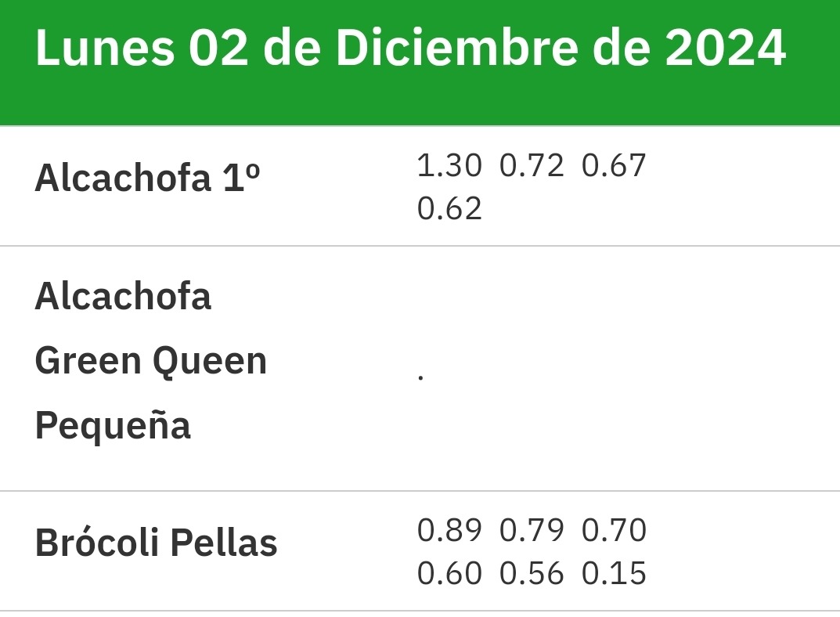This screenshot has width=840, height=617.
Task: Click the word Pequeña in the second row
Action: click(113, 426)
